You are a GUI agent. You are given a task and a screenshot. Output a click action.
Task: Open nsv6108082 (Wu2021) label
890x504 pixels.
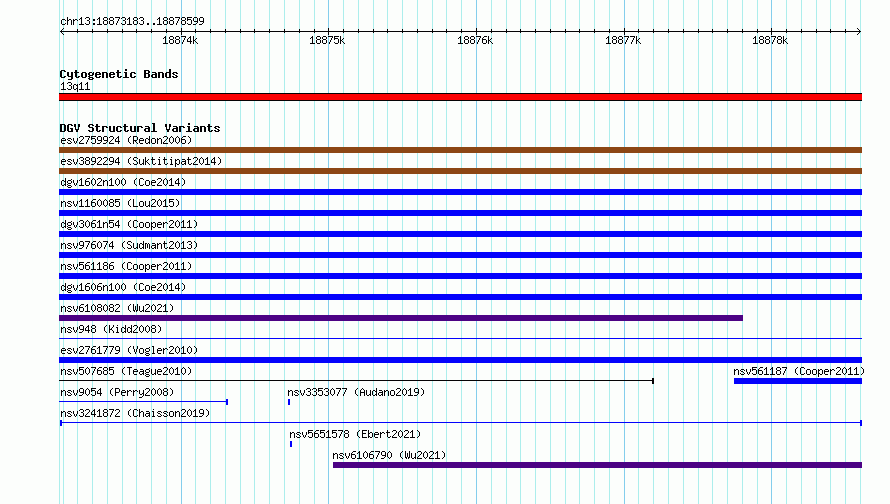pyautogui.click(x=117, y=308)
